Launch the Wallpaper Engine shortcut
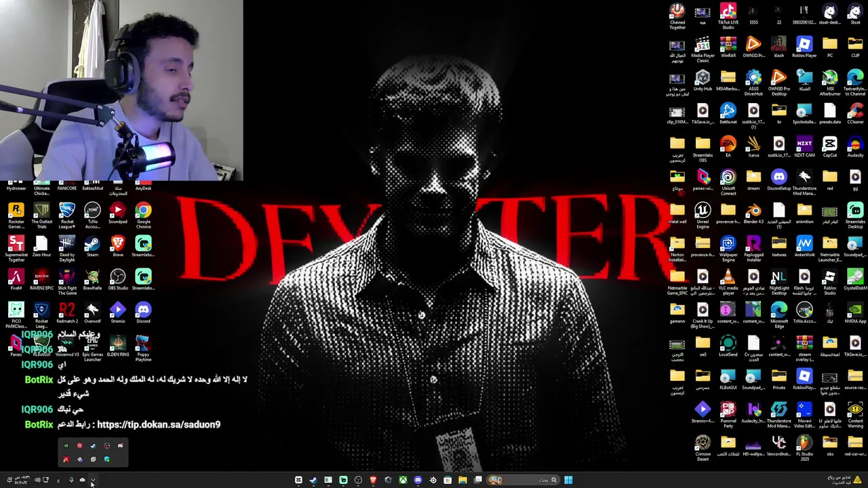Viewport: 868px width, 488px height. [x=728, y=249]
